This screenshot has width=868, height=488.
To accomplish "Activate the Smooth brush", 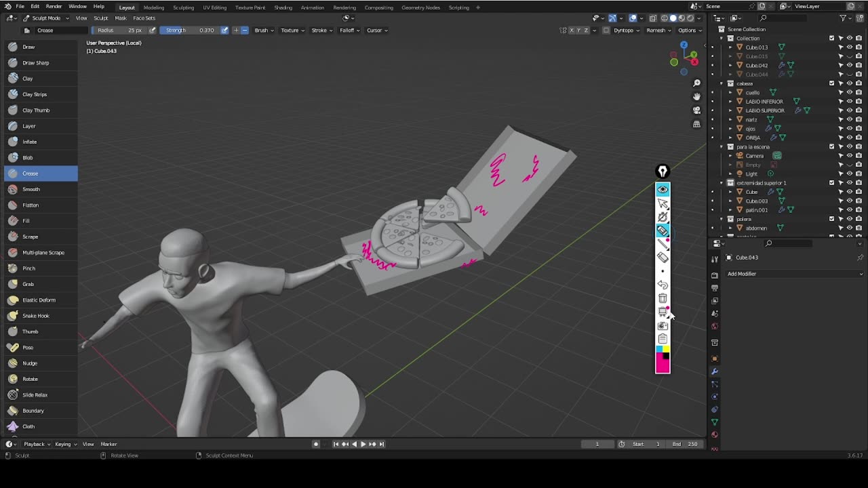I will click(x=41, y=189).
